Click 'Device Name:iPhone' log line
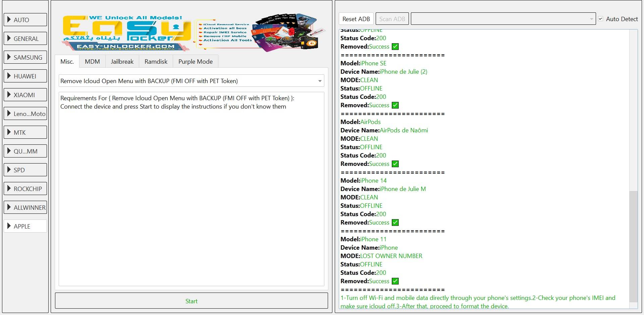Viewport: 644px width, 315px height. pyautogui.click(x=369, y=248)
